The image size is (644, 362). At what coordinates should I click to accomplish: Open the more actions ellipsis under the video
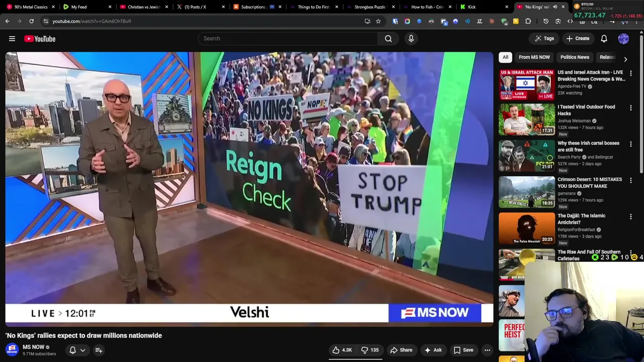(487, 350)
